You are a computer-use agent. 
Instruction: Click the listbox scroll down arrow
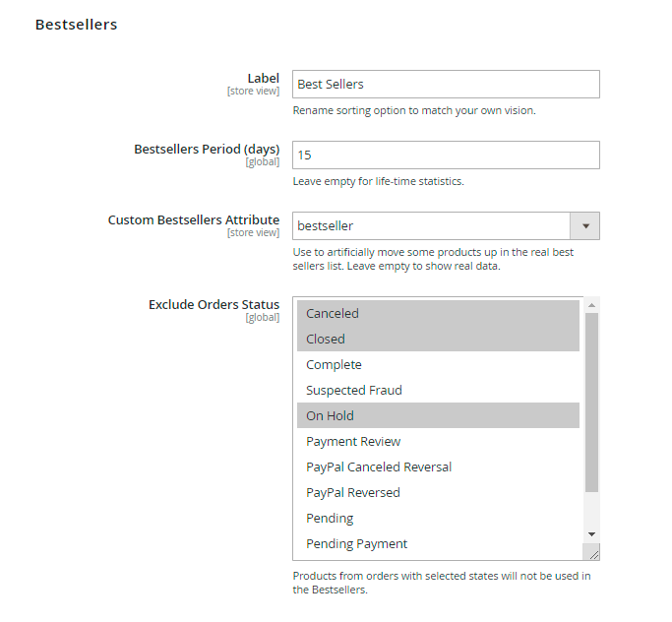[x=591, y=533]
